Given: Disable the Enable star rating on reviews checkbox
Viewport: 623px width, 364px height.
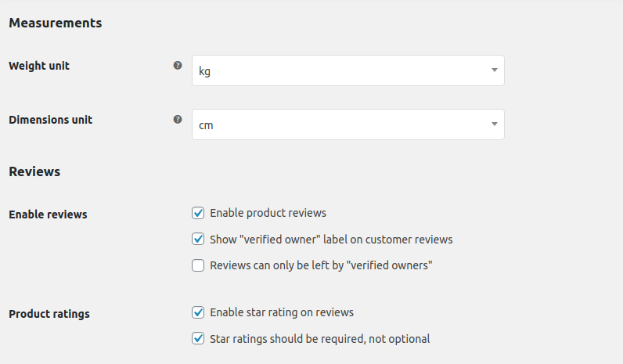Looking at the screenshot, I should (198, 312).
